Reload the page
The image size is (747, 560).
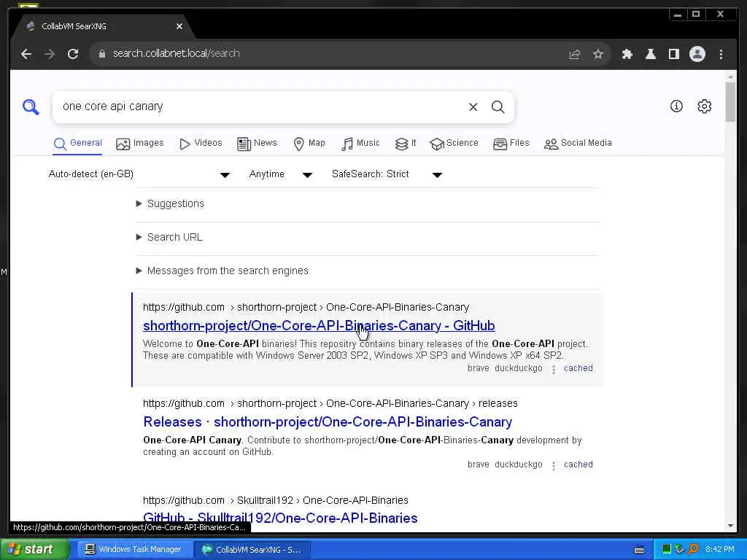click(x=73, y=54)
